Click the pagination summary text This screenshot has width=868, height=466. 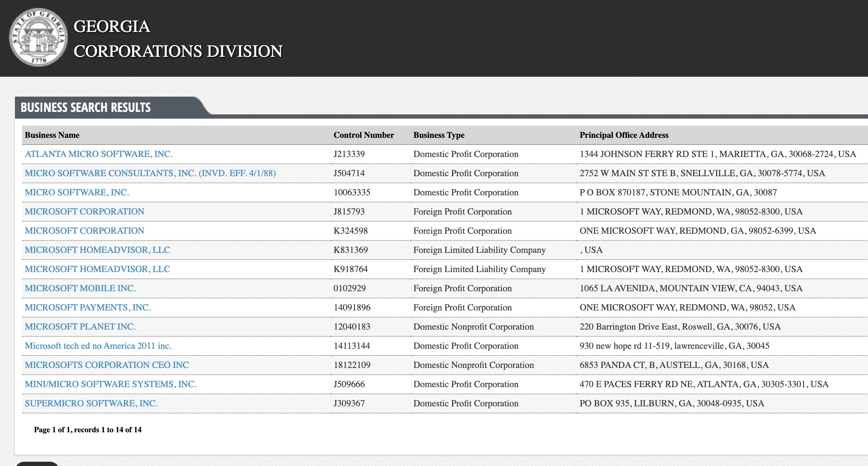(x=88, y=430)
